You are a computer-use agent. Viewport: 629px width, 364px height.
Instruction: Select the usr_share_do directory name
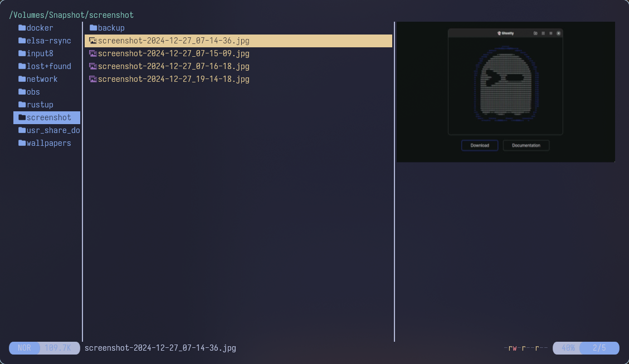point(53,130)
